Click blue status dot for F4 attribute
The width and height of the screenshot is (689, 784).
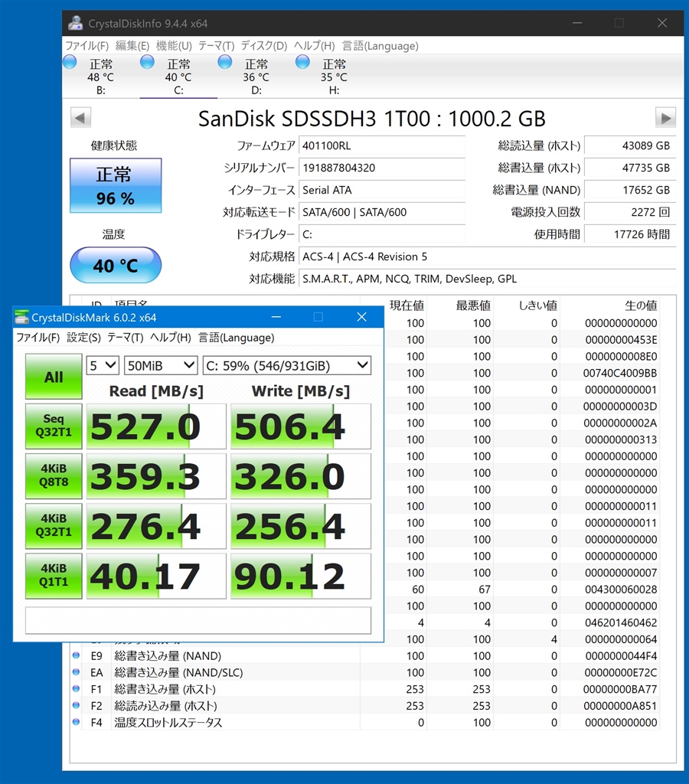pos(76,722)
